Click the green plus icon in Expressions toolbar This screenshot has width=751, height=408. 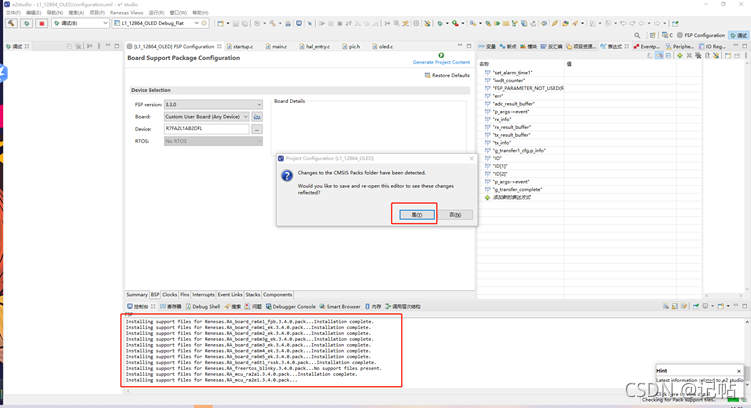[x=680, y=56]
